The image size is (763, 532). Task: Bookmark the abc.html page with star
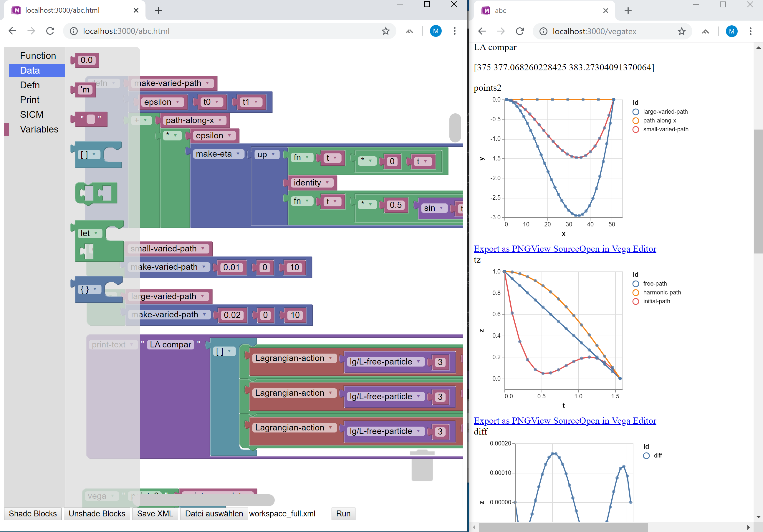(385, 31)
